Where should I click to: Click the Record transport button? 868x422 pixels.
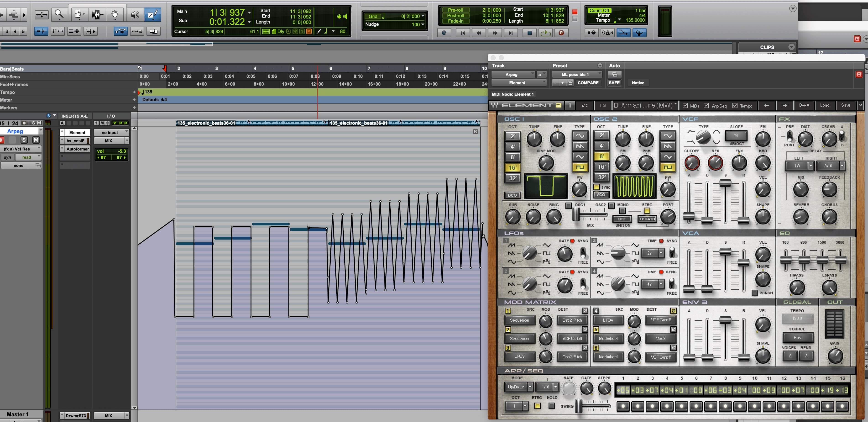click(561, 33)
